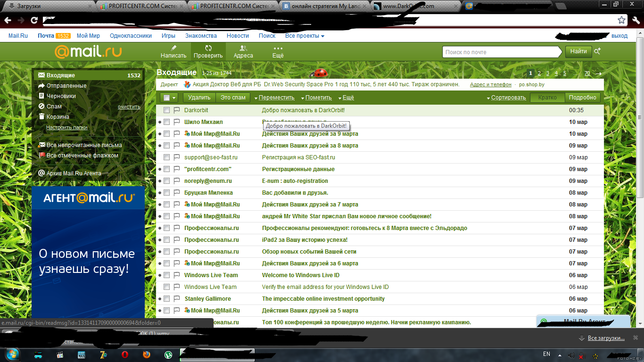Image resolution: width=644 pixels, height=362 pixels.
Task: Bookmark this page with the star icon
Action: tap(622, 20)
